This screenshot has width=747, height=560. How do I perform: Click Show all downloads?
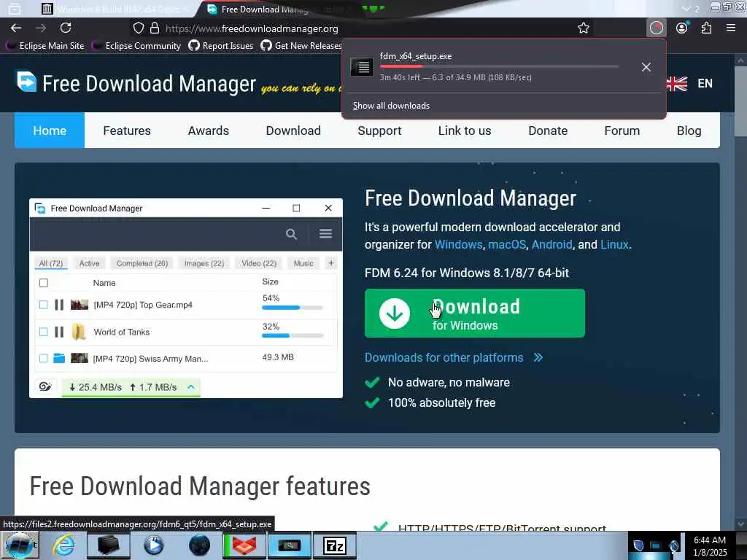391,106
